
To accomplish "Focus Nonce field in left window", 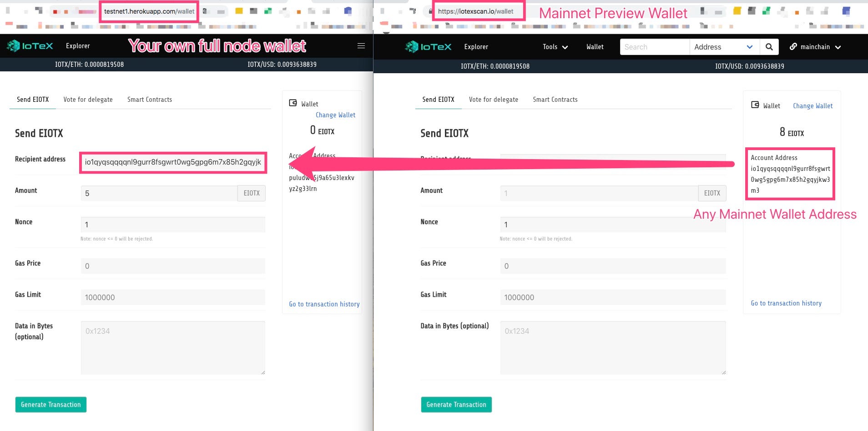I will 173,225.
